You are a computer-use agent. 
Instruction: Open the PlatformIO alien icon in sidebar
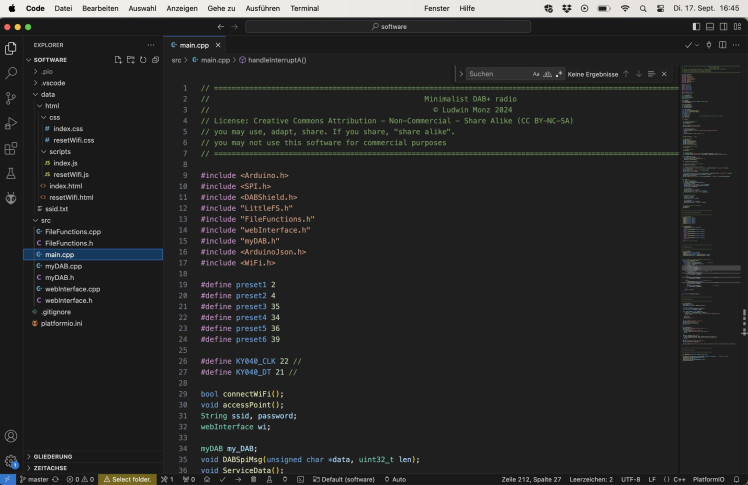tap(11, 199)
